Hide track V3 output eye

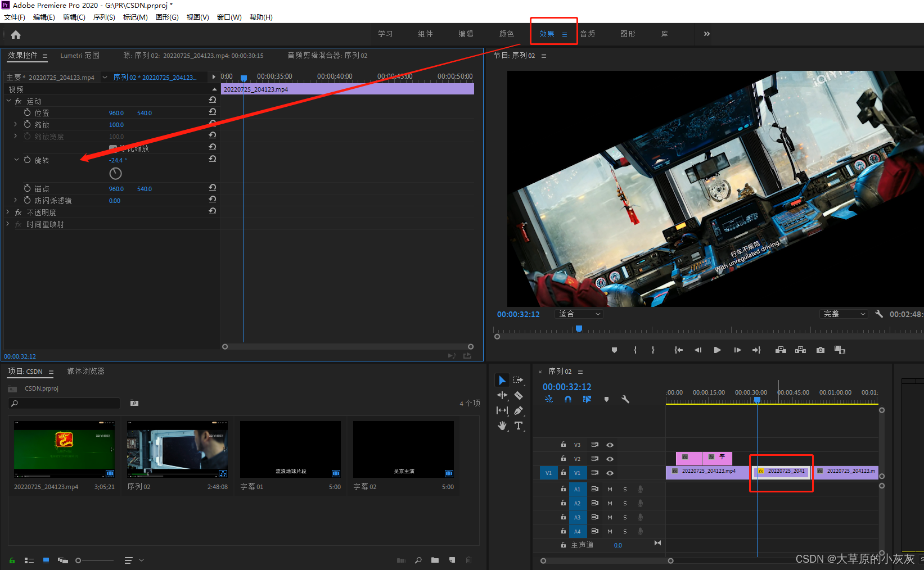click(x=610, y=445)
